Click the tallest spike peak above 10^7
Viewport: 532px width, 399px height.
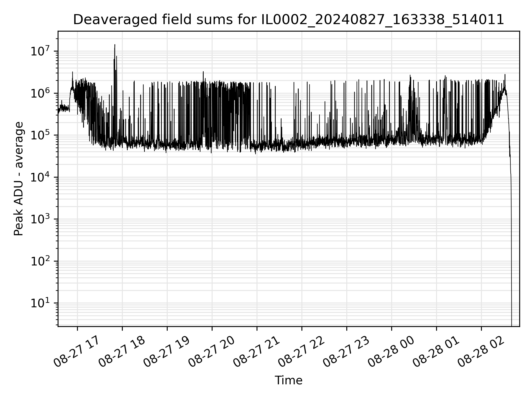[115, 45]
